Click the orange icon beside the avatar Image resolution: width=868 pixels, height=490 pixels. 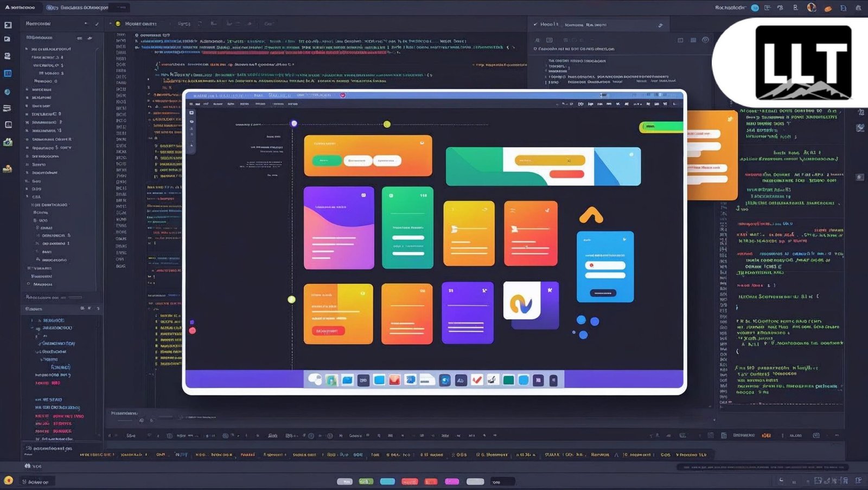tap(828, 8)
